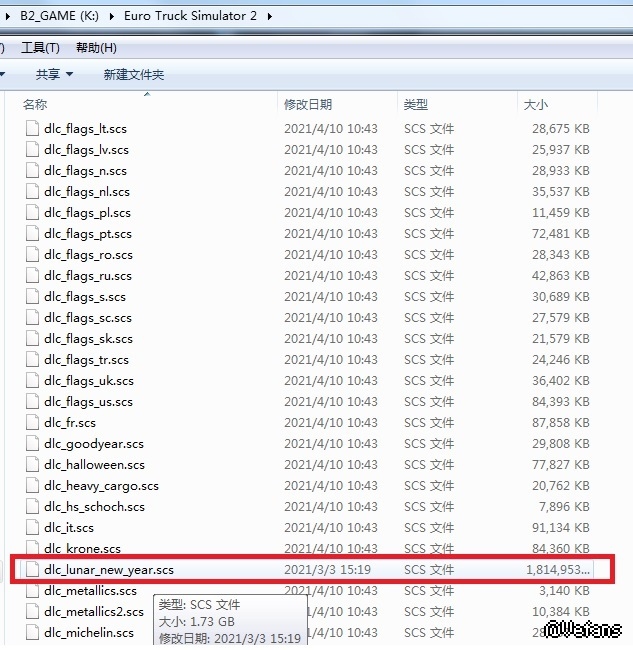Click the dlc_metallics2.scs file icon
This screenshot has height=650, width=633.
pyautogui.click(x=32, y=612)
